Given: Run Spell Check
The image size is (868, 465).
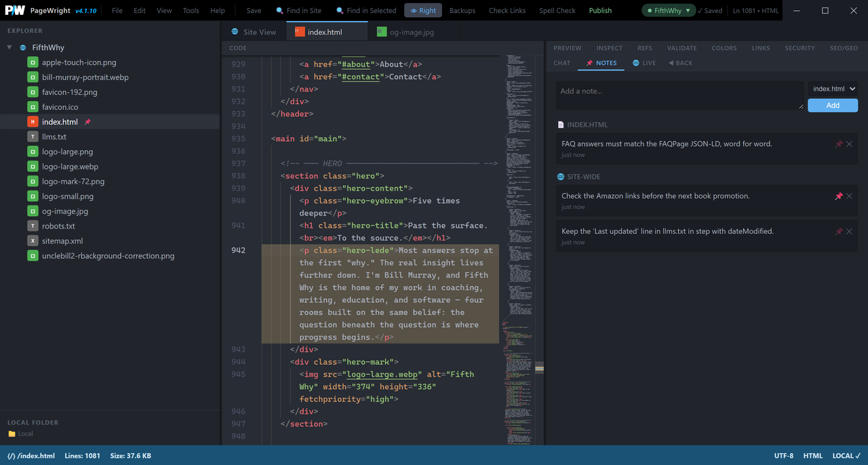Looking at the screenshot, I should point(557,10).
